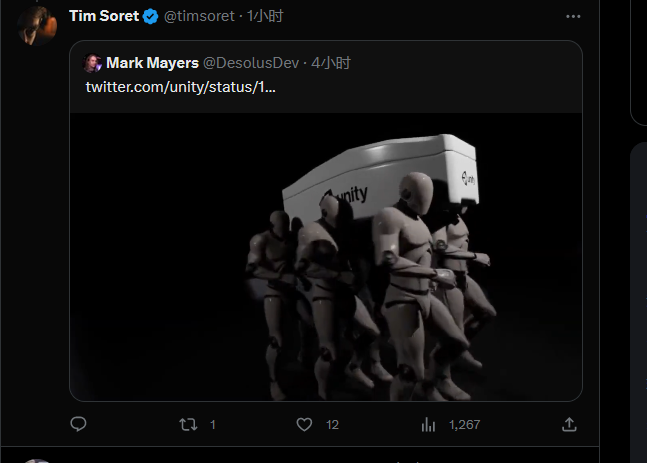Open Tim Soret's profile avatar
Image resolution: width=647 pixels, height=463 pixels.
[x=36, y=21]
